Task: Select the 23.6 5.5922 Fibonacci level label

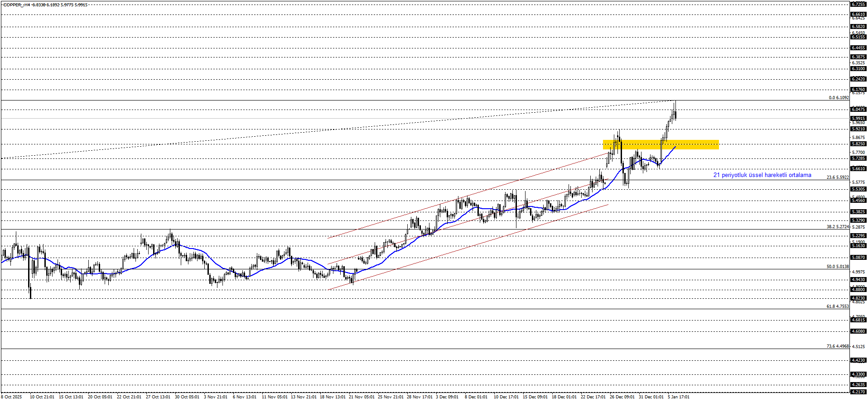Action: (x=837, y=177)
